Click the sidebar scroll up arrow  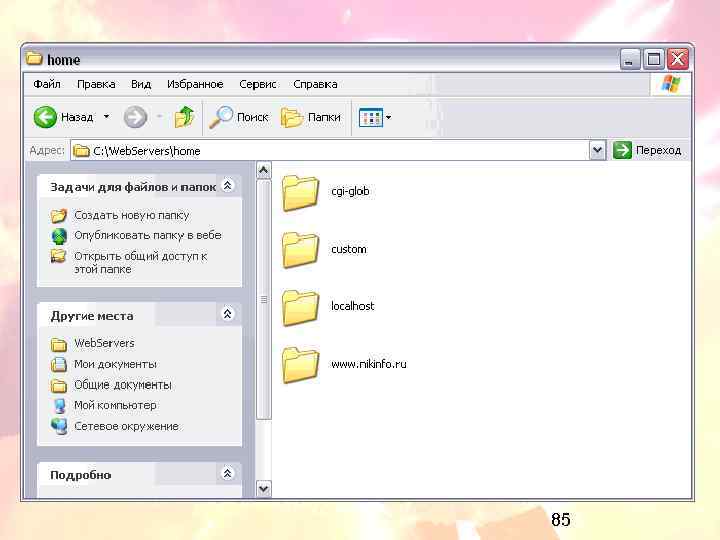264,171
